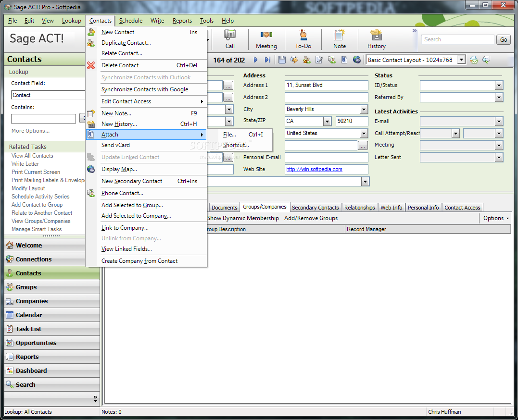Go to the next contact record arrow

click(x=255, y=60)
